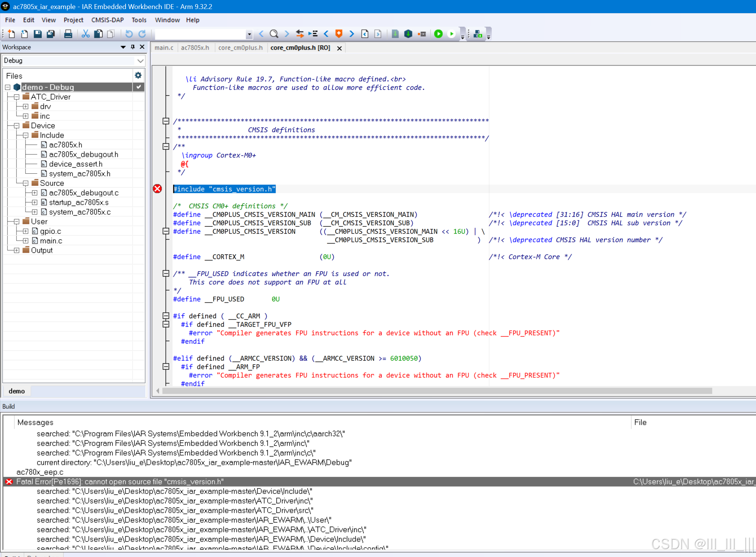Click the Find magnifier icon
Screen dimensions: 756x557
(x=274, y=34)
